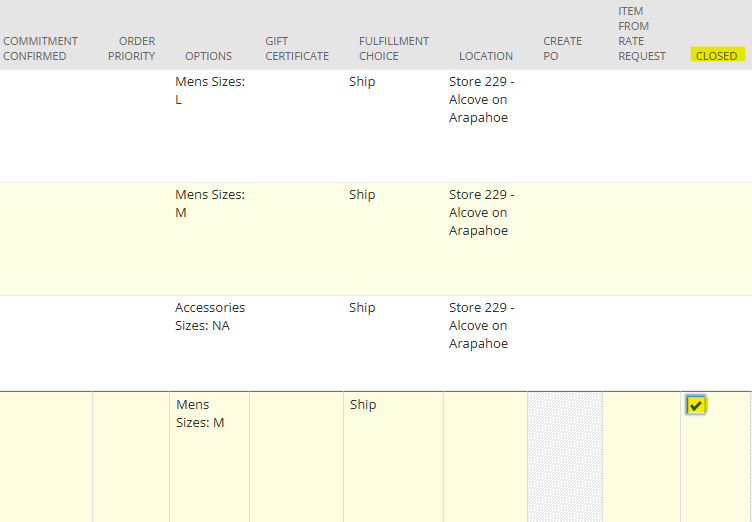Image resolution: width=752 pixels, height=522 pixels.
Task: Select the COMMITMENT CONFIRMED column header
Action: (x=40, y=48)
